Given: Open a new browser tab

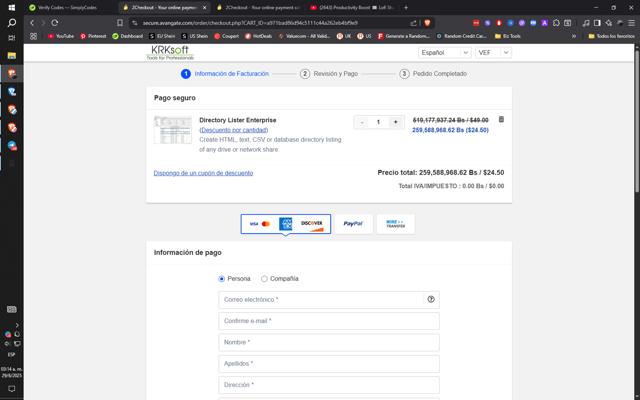Looking at the screenshot, I should 406,7.
